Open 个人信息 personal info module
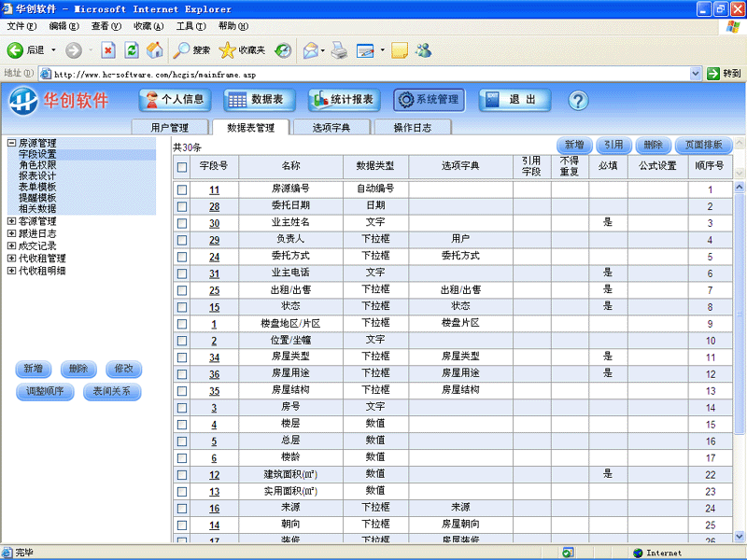This screenshot has height=560, width=747. tap(176, 100)
